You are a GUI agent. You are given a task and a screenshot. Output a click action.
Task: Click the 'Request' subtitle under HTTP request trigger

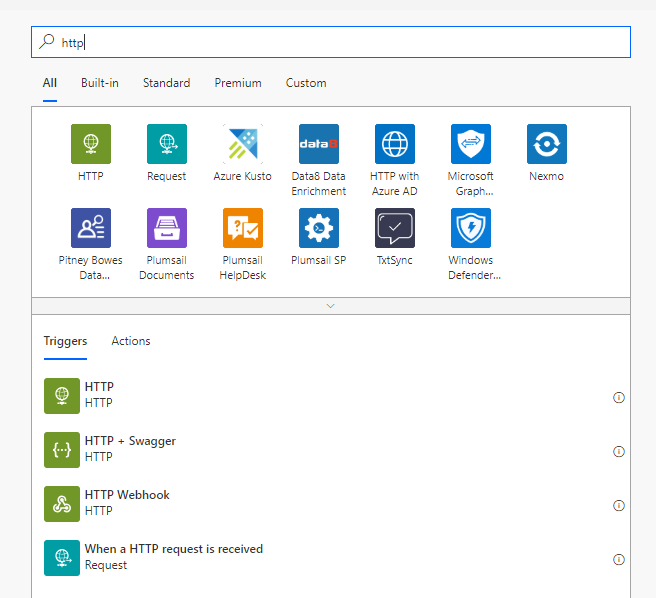(x=106, y=565)
